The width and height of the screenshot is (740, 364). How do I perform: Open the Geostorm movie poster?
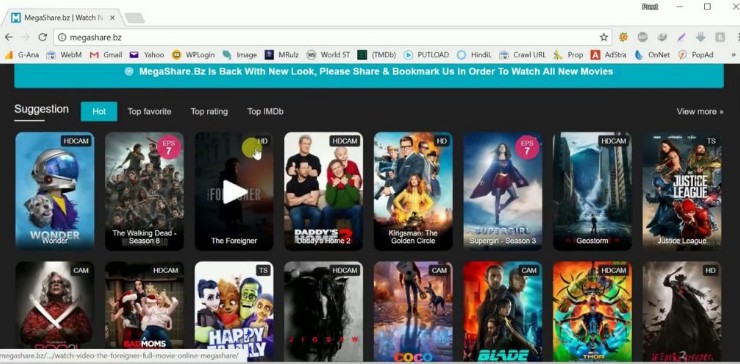click(x=592, y=191)
